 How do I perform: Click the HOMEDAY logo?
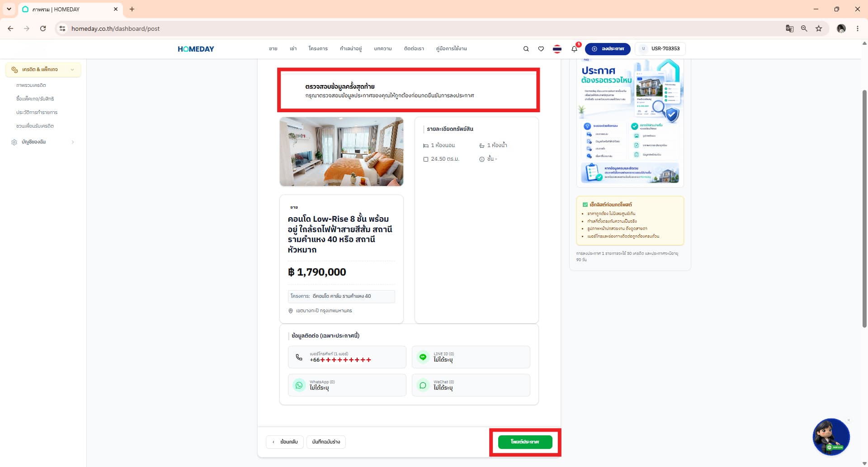[196, 49]
